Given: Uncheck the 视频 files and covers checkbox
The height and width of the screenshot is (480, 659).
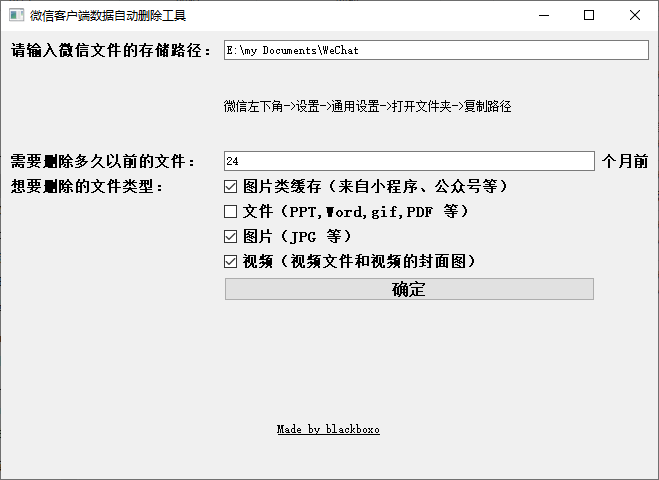Looking at the screenshot, I should (x=230, y=261).
